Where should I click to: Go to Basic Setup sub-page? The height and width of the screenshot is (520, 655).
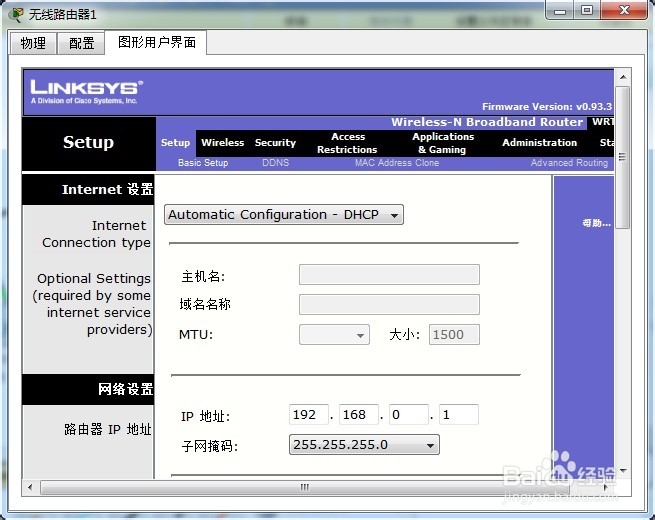tap(203, 163)
